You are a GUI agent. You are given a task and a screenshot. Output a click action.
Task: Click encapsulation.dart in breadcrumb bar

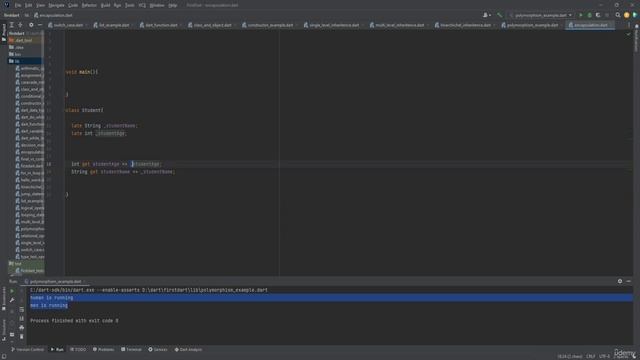[x=53, y=16]
